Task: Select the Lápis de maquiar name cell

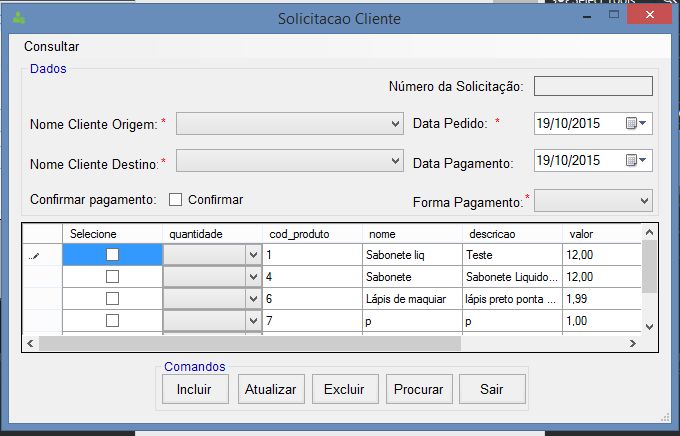Action: click(x=412, y=298)
